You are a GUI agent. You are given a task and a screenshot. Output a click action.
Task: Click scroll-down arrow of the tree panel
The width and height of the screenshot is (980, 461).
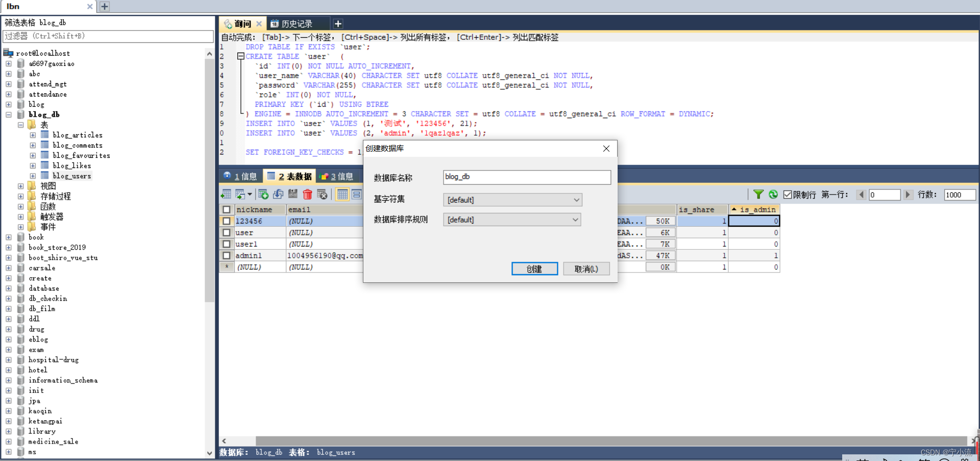pyautogui.click(x=209, y=453)
